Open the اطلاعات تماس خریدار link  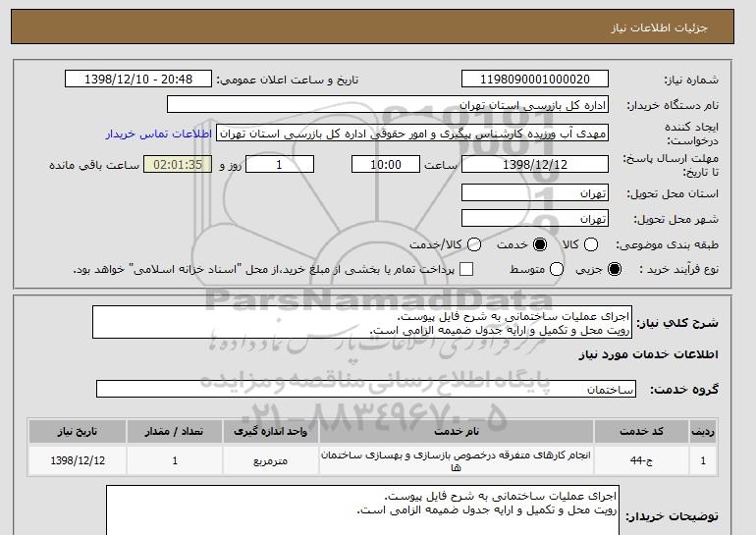[159, 134]
